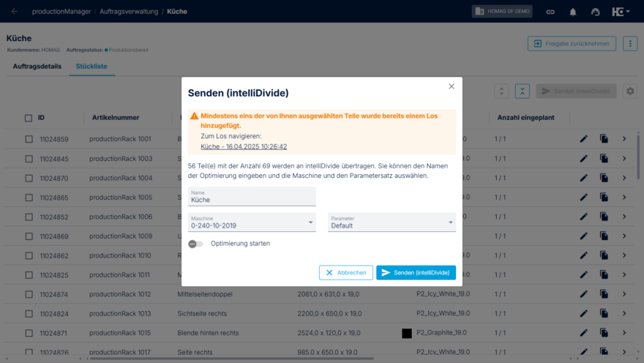Copy row 11024859 with duplicate icon
644x363 pixels.
click(x=604, y=139)
